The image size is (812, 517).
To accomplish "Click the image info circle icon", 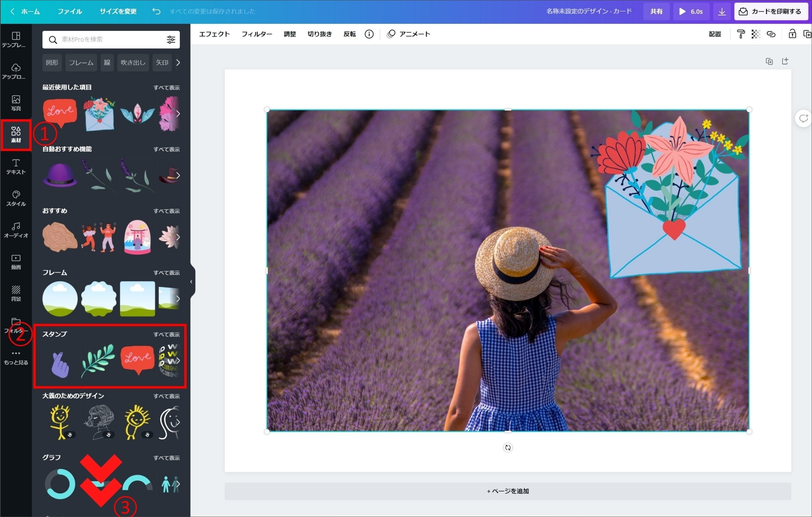I will pyautogui.click(x=369, y=34).
